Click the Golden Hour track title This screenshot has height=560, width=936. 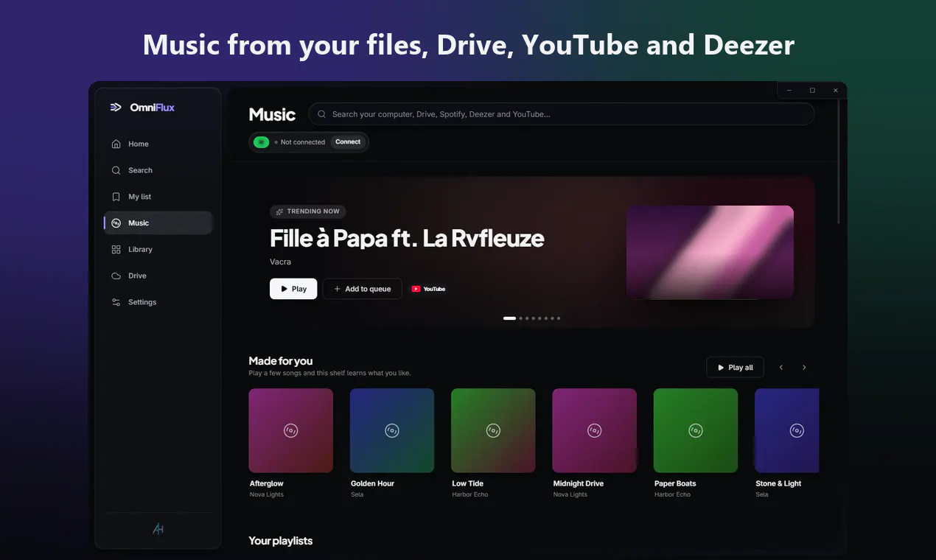(372, 483)
